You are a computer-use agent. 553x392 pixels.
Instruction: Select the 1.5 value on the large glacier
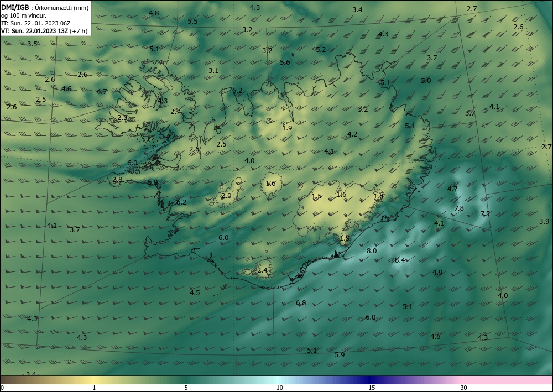click(x=317, y=196)
